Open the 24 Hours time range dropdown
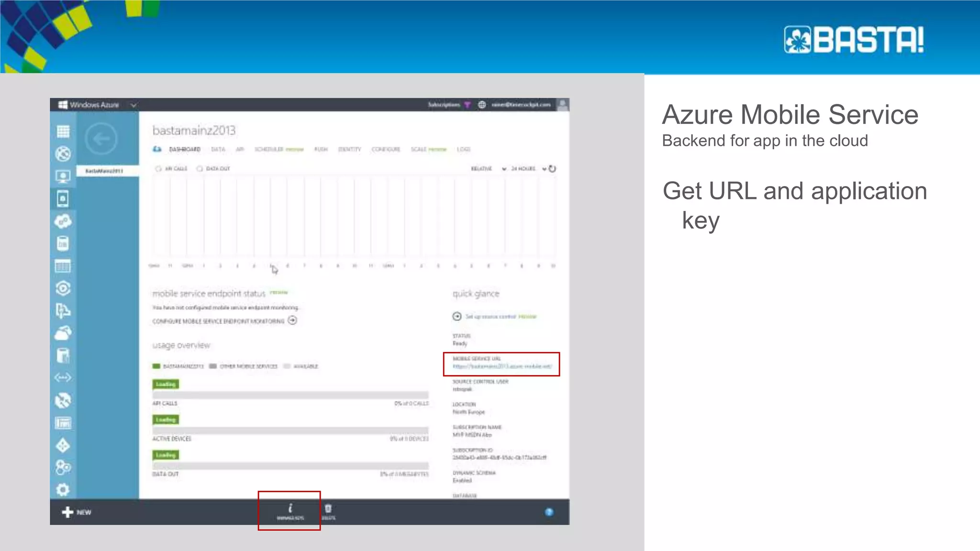The image size is (980, 551). click(528, 169)
